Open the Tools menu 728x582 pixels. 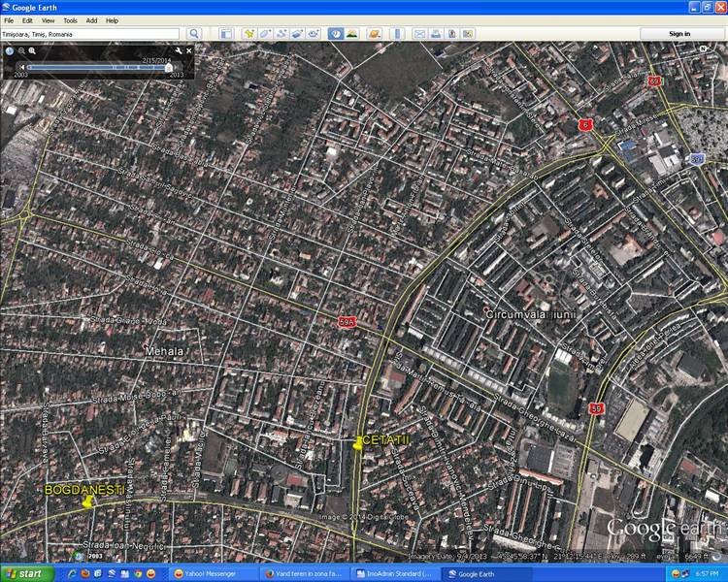point(70,19)
